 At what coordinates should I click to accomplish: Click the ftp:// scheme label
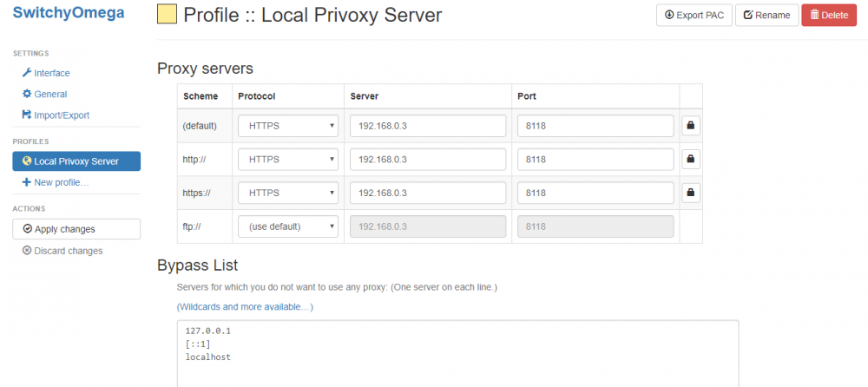click(x=192, y=226)
